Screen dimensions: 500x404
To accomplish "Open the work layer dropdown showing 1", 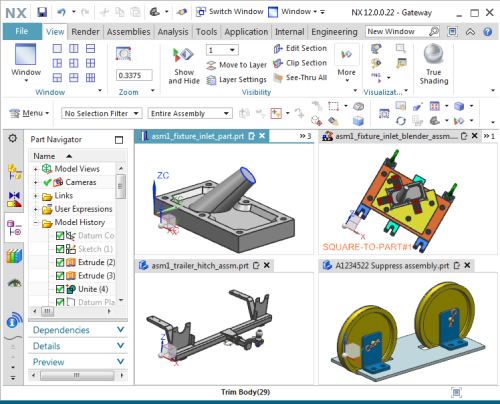I will (x=222, y=50).
